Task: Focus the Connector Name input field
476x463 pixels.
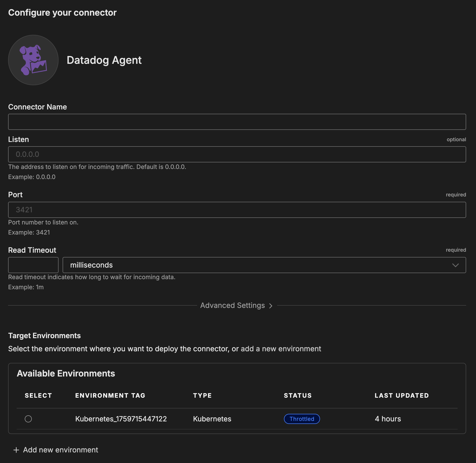Action: pyautogui.click(x=237, y=122)
